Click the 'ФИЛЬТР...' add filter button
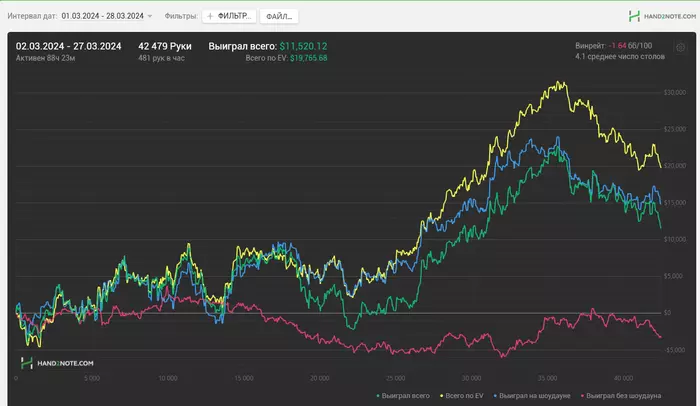The image size is (700, 406). 231,16
